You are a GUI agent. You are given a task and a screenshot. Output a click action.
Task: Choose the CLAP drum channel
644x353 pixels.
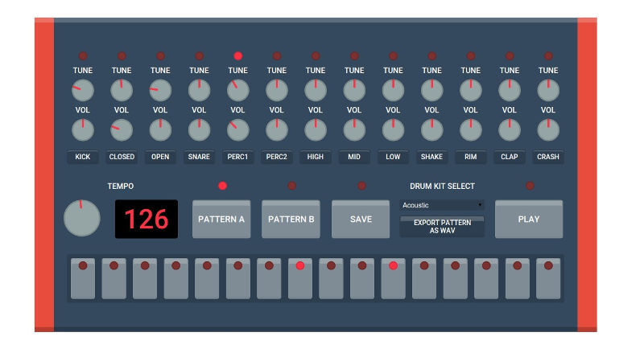[x=509, y=157]
